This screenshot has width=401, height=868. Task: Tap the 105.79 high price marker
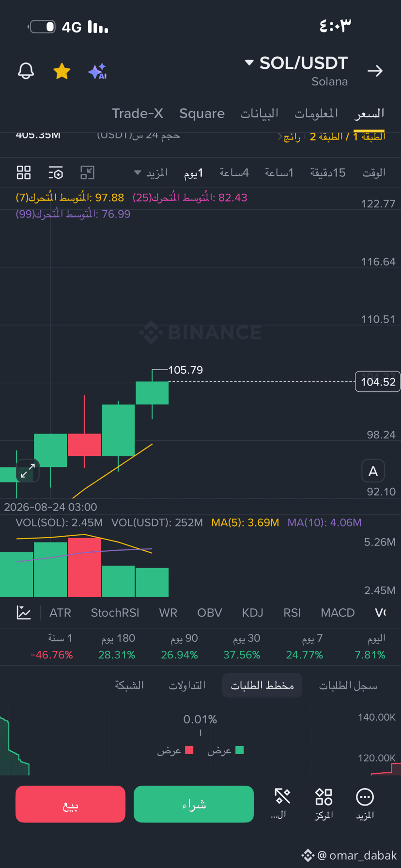185,370
